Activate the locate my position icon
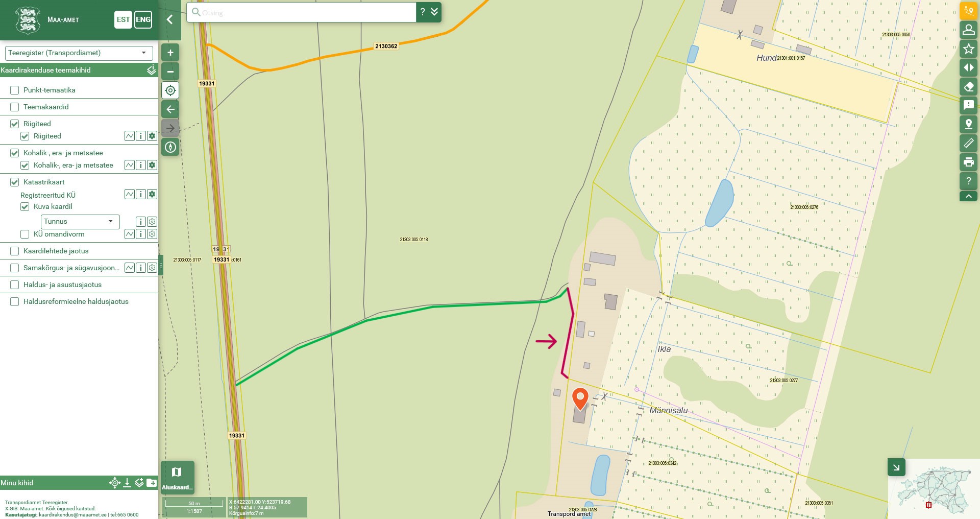The image size is (980, 519). (x=170, y=90)
